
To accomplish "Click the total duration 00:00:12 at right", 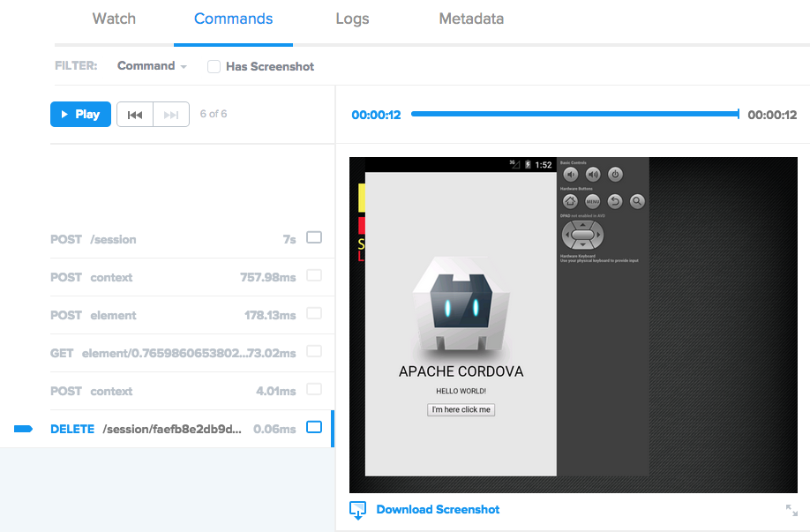I will click(x=772, y=115).
